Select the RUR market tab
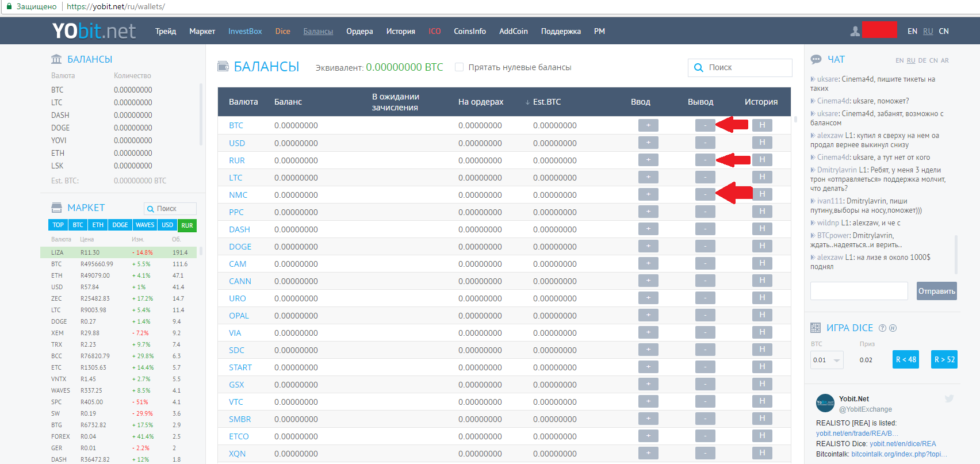The height and width of the screenshot is (464, 980). pyautogui.click(x=187, y=225)
